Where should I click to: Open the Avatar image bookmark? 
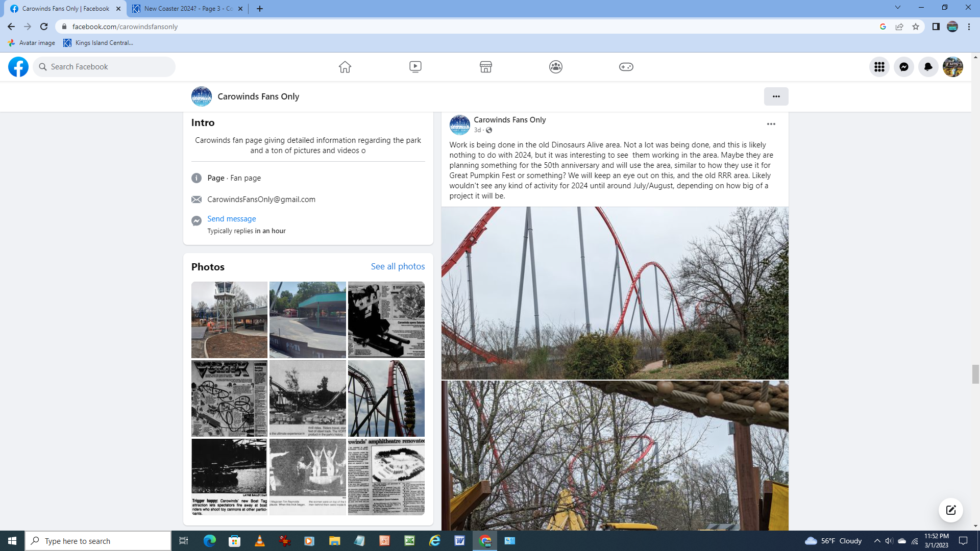32,43
